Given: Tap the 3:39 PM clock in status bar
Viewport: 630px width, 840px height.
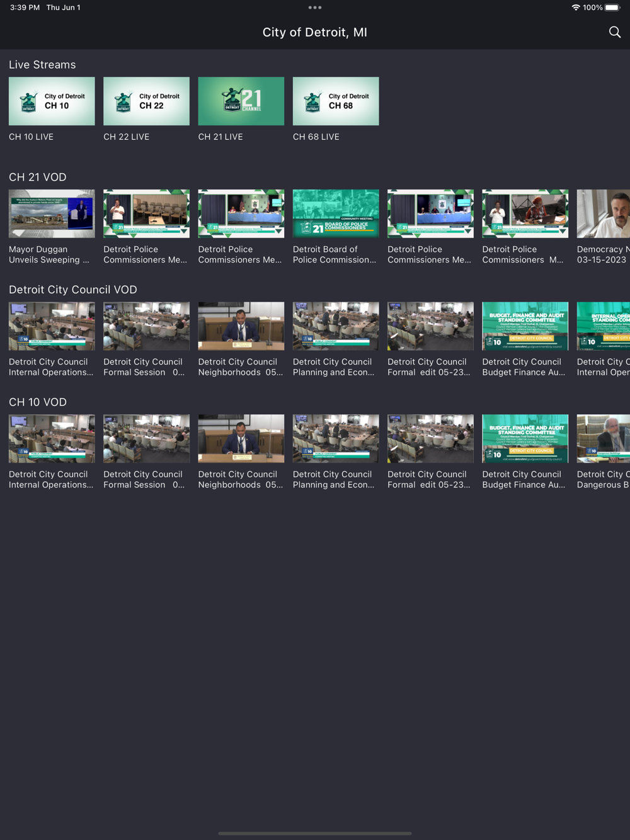Looking at the screenshot, I should (25, 8).
